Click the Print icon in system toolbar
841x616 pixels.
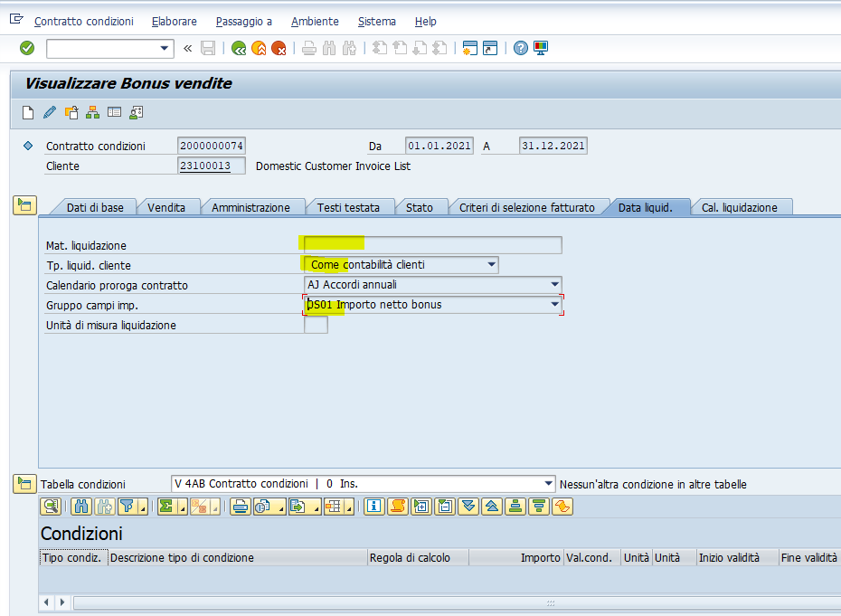[x=309, y=48]
